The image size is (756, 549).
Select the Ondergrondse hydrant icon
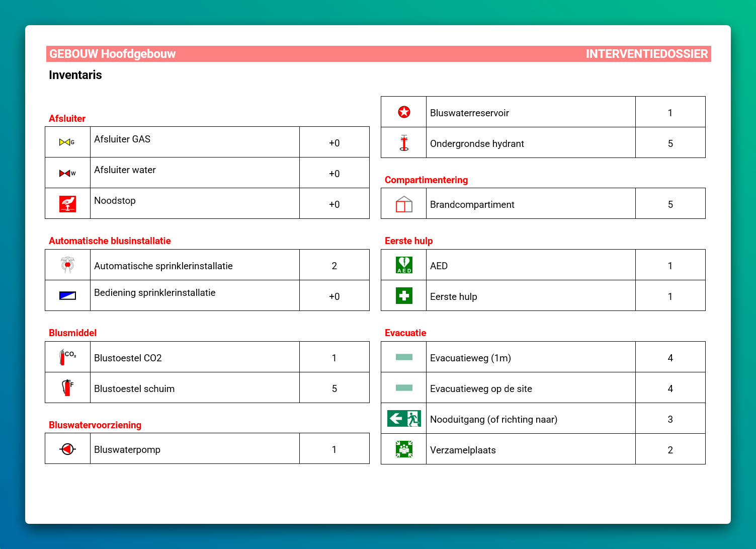pyautogui.click(x=404, y=143)
